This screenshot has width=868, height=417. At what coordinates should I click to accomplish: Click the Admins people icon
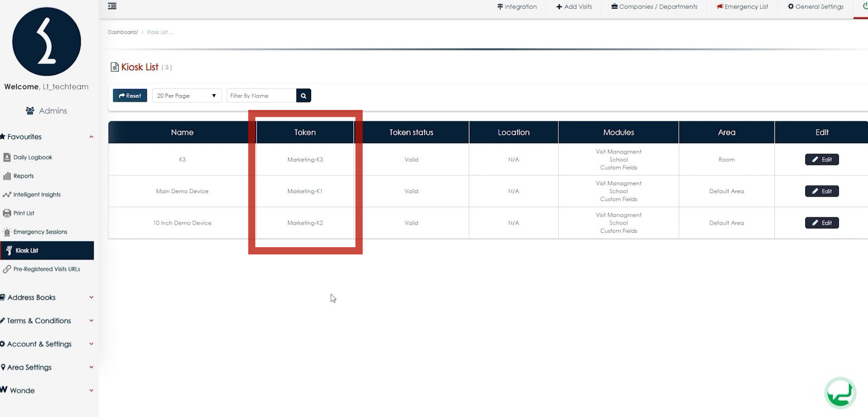point(30,111)
